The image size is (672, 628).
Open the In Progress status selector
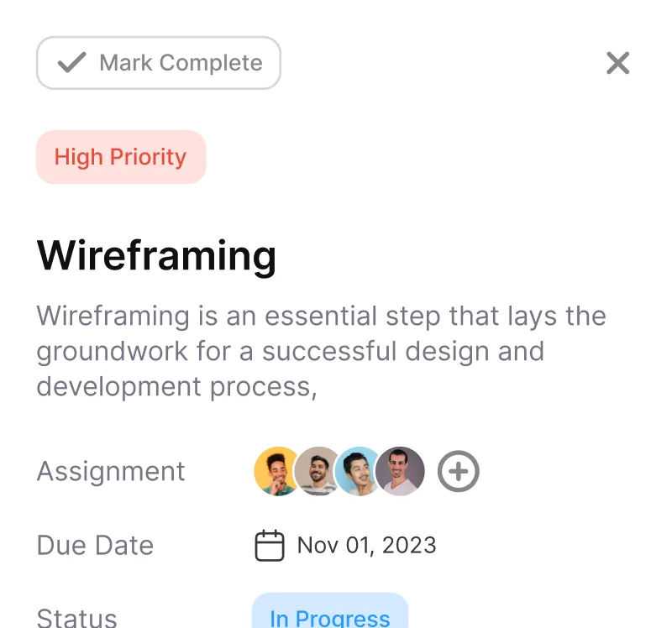click(x=328, y=617)
